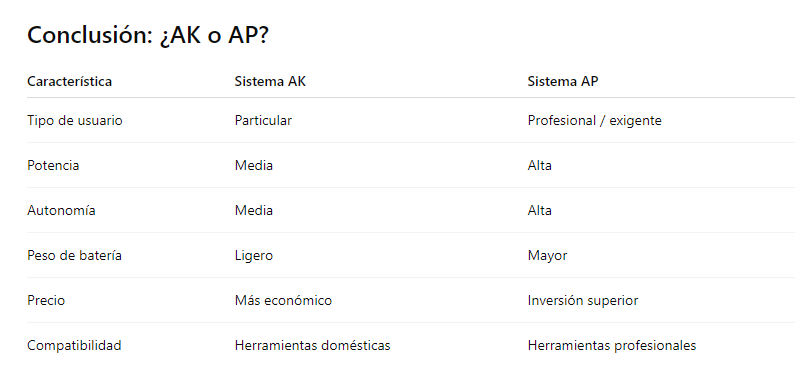Click the Más económico cell
The height and width of the screenshot is (383, 807).
tap(283, 300)
